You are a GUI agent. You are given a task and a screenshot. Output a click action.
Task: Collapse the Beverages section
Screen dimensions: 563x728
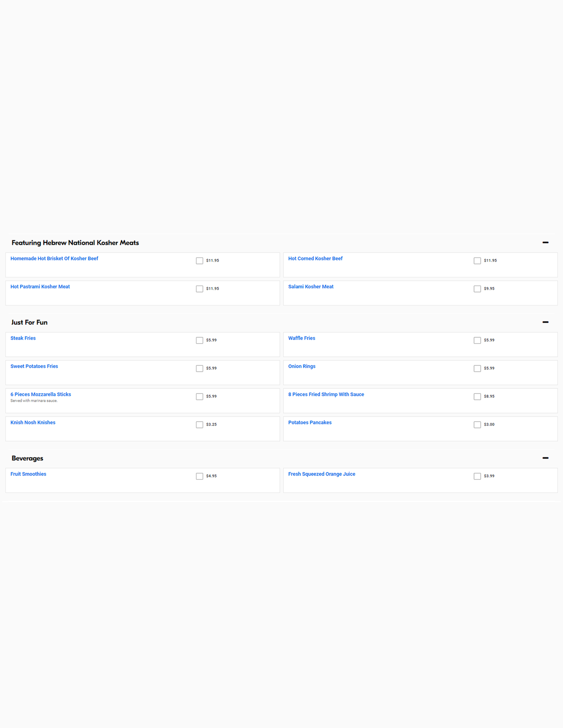[545, 458]
